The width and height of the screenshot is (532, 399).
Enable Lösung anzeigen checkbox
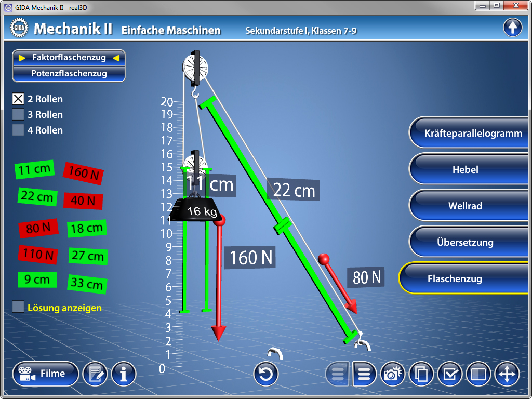click(18, 307)
